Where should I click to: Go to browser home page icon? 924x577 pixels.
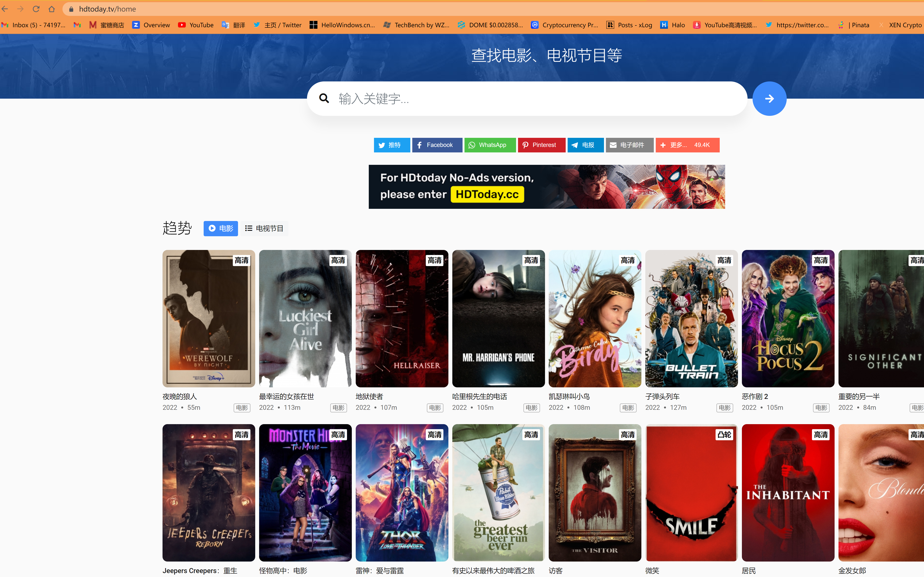pos(52,9)
